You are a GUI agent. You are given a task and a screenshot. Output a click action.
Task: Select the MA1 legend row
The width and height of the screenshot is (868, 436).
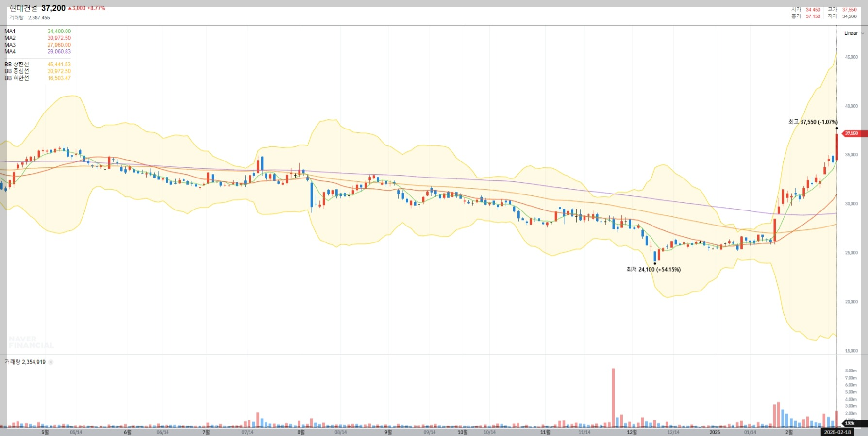point(37,32)
